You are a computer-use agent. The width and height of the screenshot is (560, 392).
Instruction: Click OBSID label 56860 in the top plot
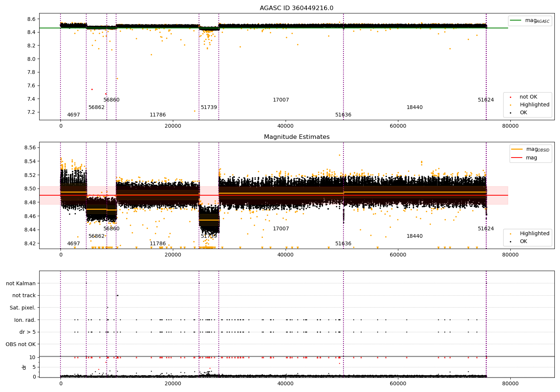click(x=112, y=100)
